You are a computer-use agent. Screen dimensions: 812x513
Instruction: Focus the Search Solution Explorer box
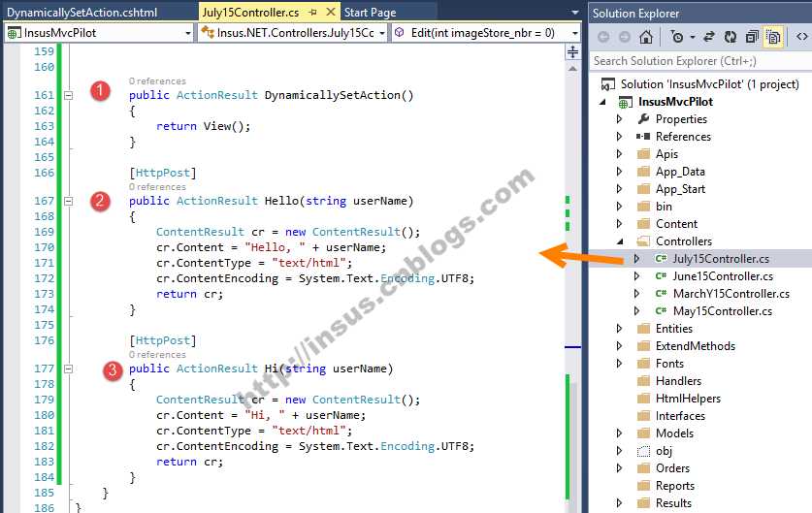(700, 61)
